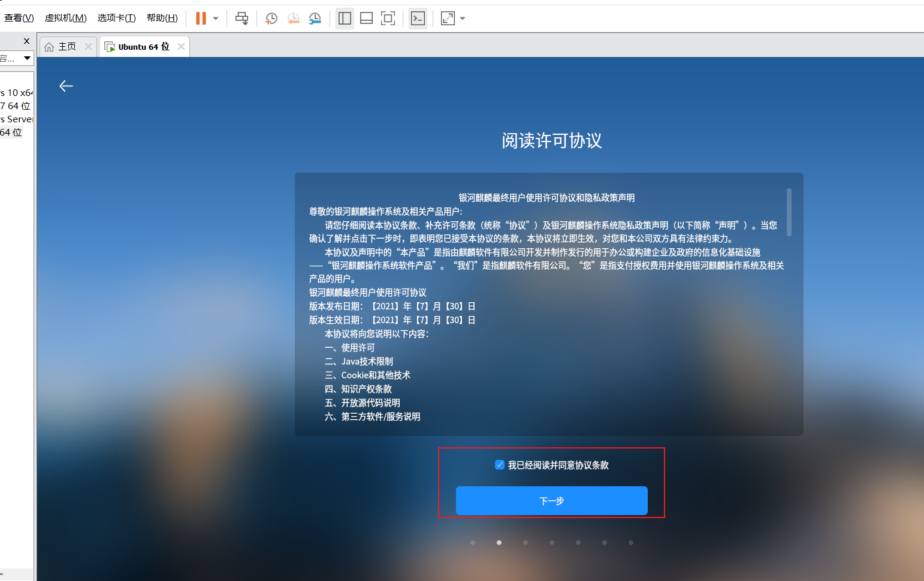Click the 四、知识产权条款 list entry

358,389
